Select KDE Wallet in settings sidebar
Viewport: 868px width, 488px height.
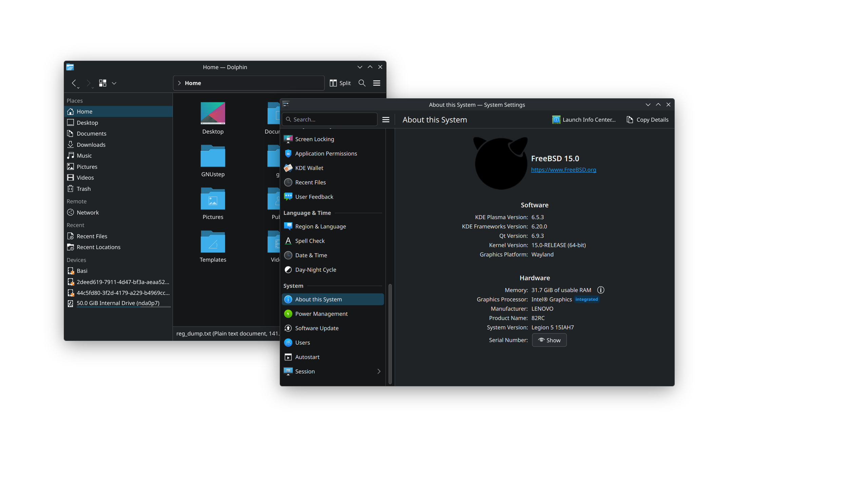tap(309, 168)
